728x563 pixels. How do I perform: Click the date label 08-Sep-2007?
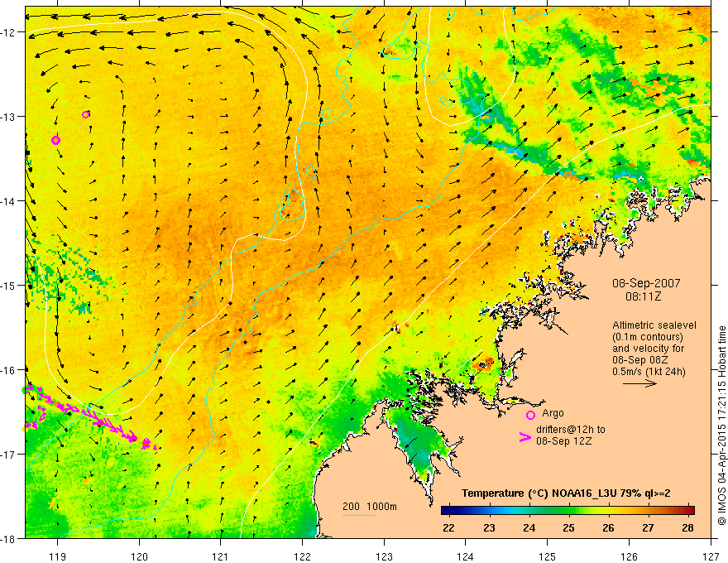coord(646,283)
